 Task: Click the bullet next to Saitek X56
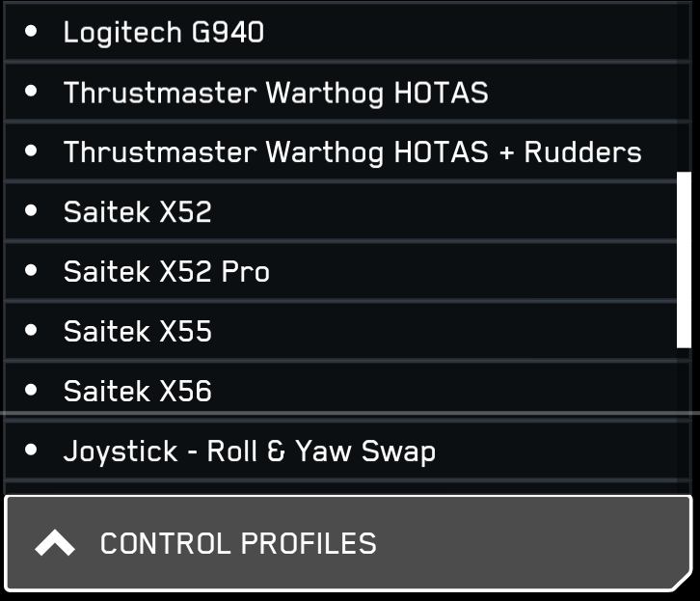click(31, 391)
